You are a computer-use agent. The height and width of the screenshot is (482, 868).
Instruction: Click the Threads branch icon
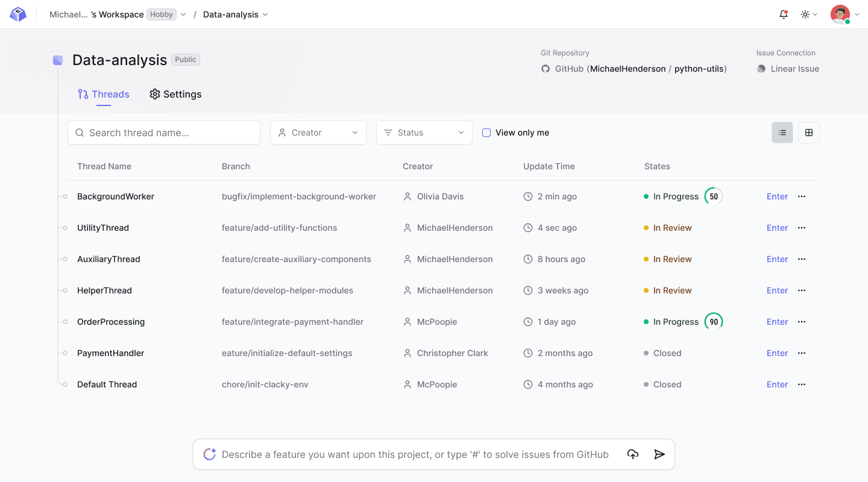83,94
